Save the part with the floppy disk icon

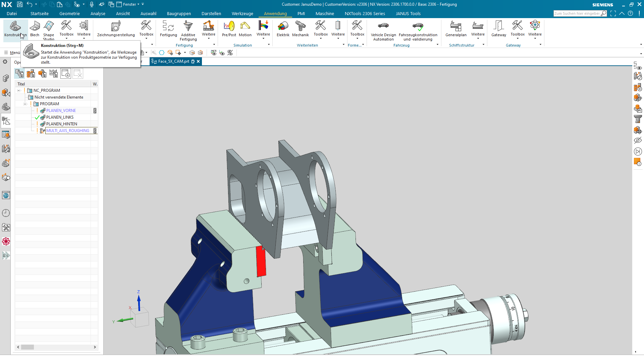click(x=20, y=4)
